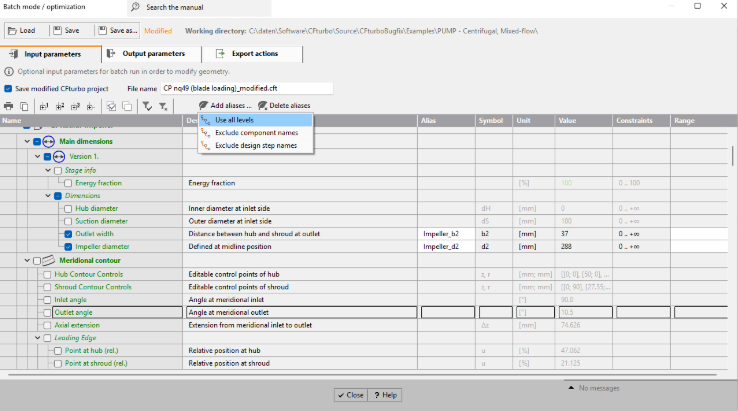Screen dimensions: 738x411
Task: Click the Save as... button
Action: [x=118, y=31]
